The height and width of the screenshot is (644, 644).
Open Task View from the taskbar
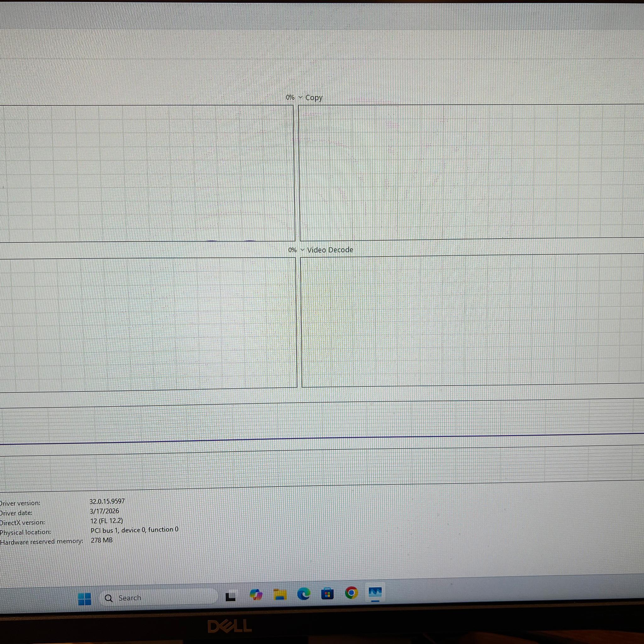click(231, 596)
